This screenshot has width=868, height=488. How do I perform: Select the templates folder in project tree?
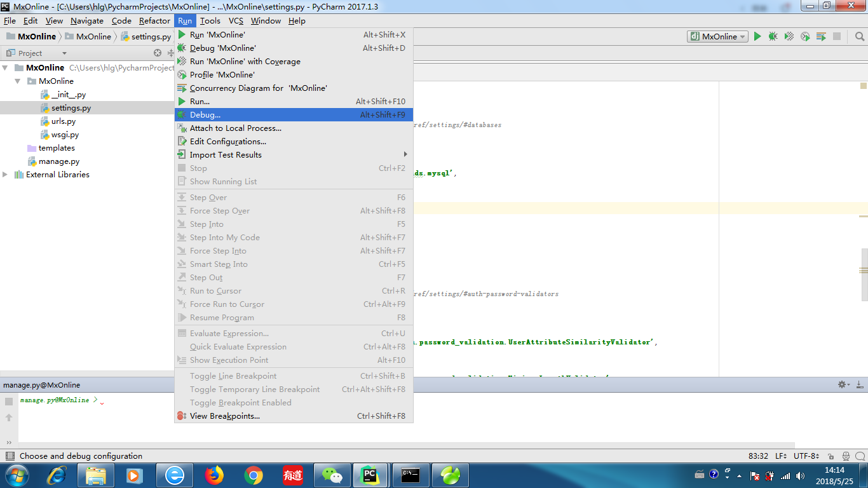[57, 148]
